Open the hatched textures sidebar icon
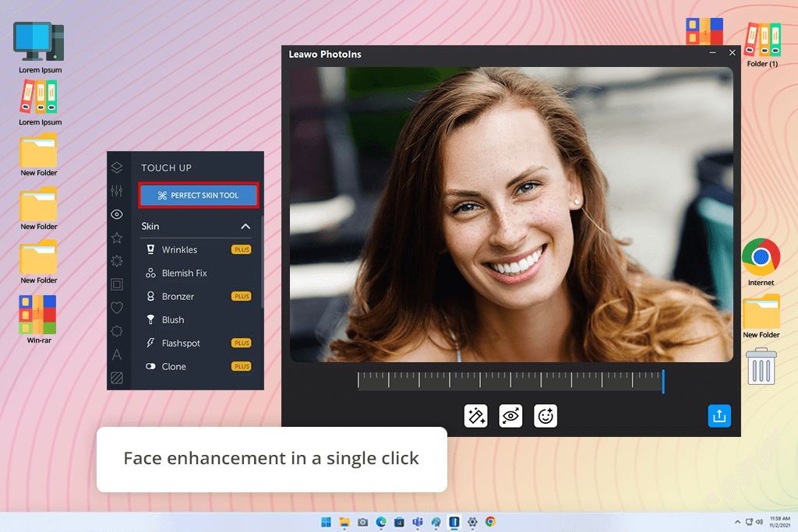The image size is (798, 532). [117, 378]
